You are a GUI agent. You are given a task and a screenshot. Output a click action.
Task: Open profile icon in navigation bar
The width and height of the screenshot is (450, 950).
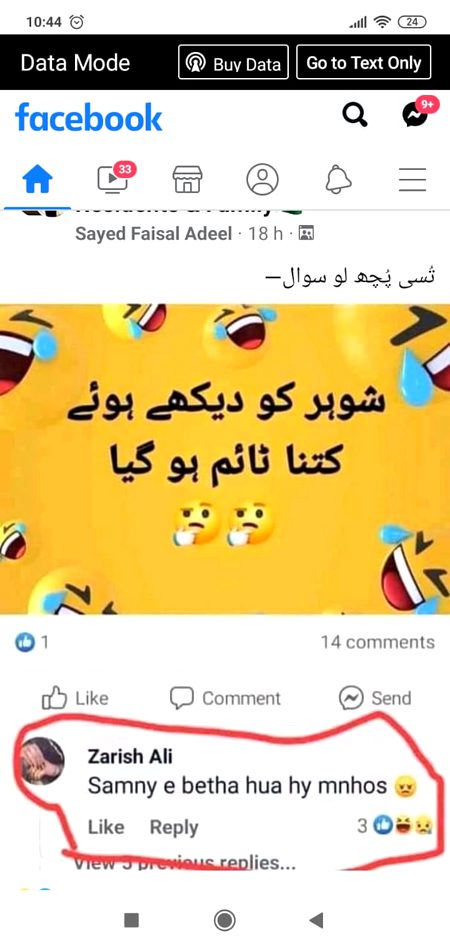pyautogui.click(x=262, y=179)
